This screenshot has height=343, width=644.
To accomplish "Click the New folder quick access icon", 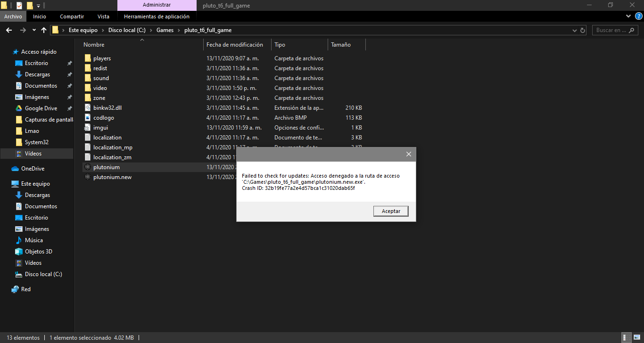I will (x=30, y=6).
